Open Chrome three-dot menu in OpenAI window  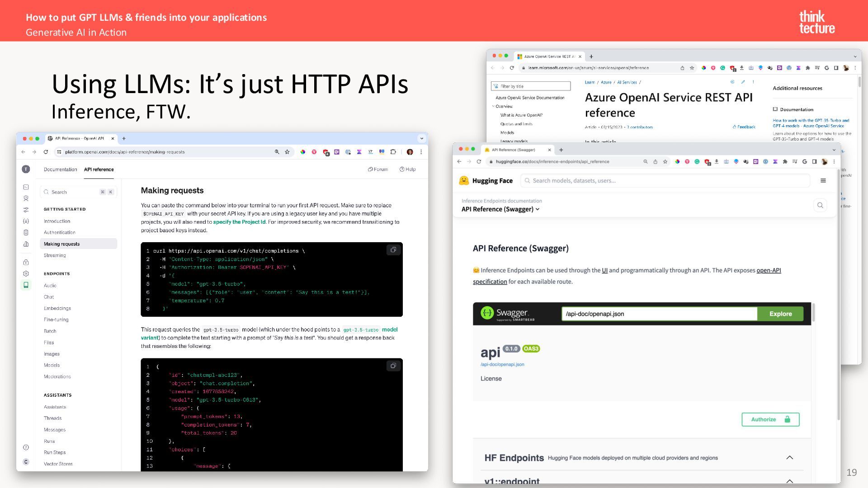[x=421, y=152]
